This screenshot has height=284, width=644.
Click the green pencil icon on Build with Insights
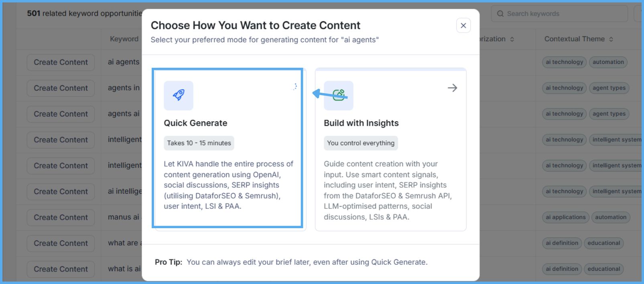click(338, 95)
